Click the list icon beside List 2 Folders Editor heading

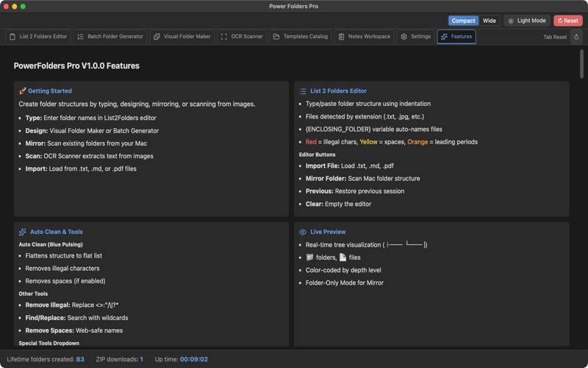(x=303, y=91)
